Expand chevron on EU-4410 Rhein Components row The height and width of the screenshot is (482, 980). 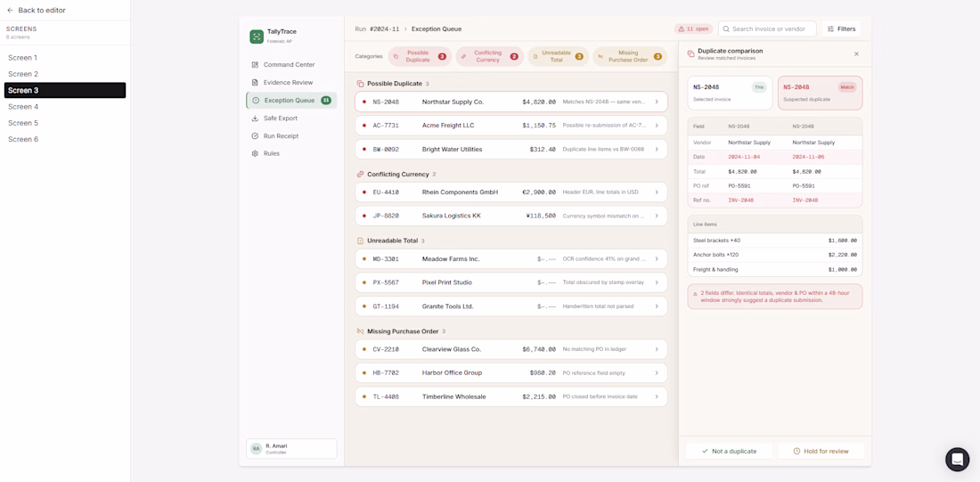[x=657, y=192]
